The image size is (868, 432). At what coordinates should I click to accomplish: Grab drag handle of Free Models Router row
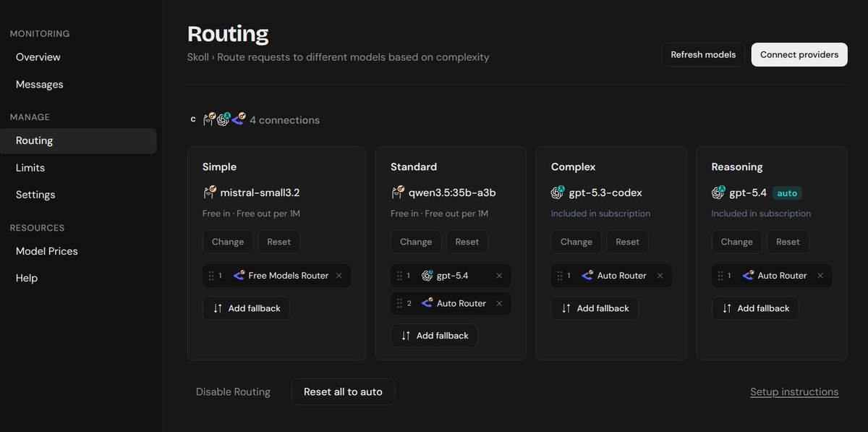pyautogui.click(x=211, y=276)
